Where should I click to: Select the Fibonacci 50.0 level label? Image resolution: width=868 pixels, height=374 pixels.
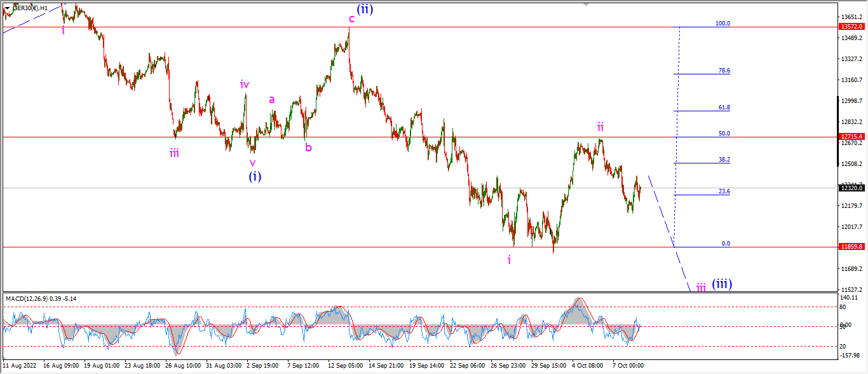[724, 134]
